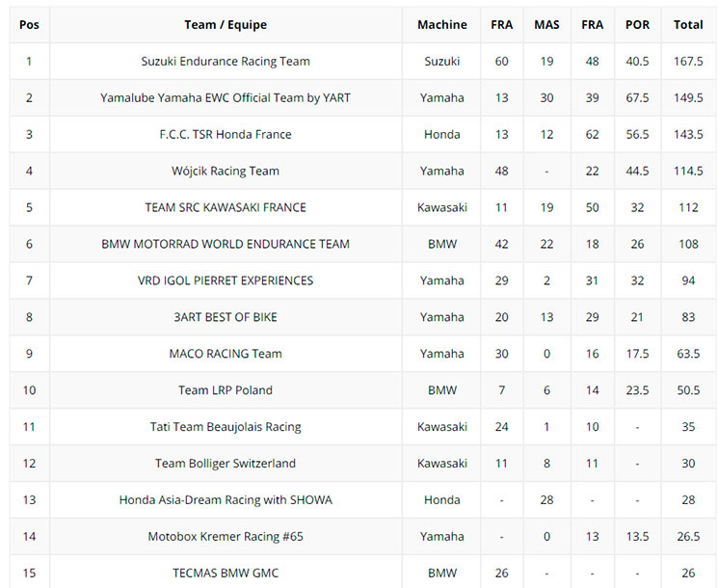
Task: Click the Machine column header
Action: (441, 24)
